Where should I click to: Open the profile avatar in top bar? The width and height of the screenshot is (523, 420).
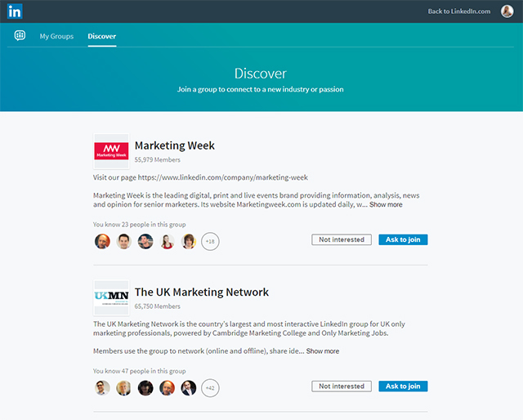click(507, 11)
